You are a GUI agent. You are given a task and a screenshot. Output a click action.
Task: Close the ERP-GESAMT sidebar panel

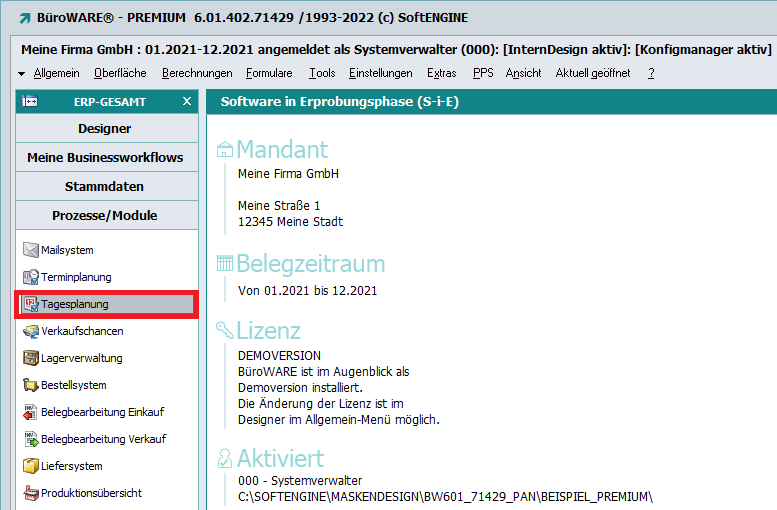pyautogui.click(x=186, y=101)
